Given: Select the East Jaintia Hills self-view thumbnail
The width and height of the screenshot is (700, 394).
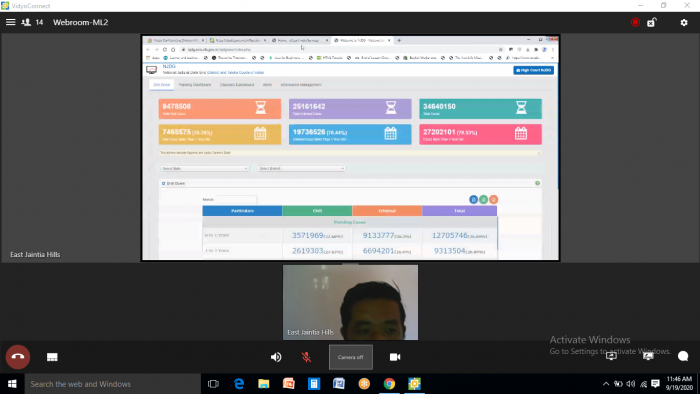Looking at the screenshot, I should [x=350, y=303].
